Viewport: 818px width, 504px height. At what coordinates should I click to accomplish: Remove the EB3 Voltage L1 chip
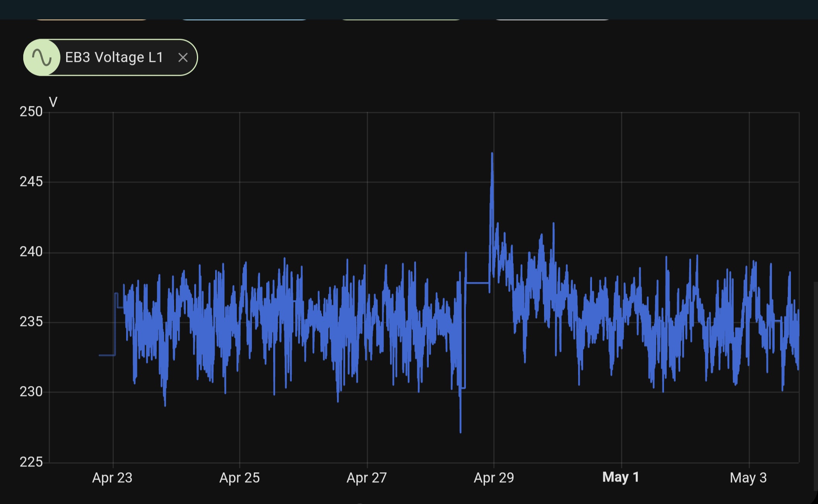tap(183, 58)
